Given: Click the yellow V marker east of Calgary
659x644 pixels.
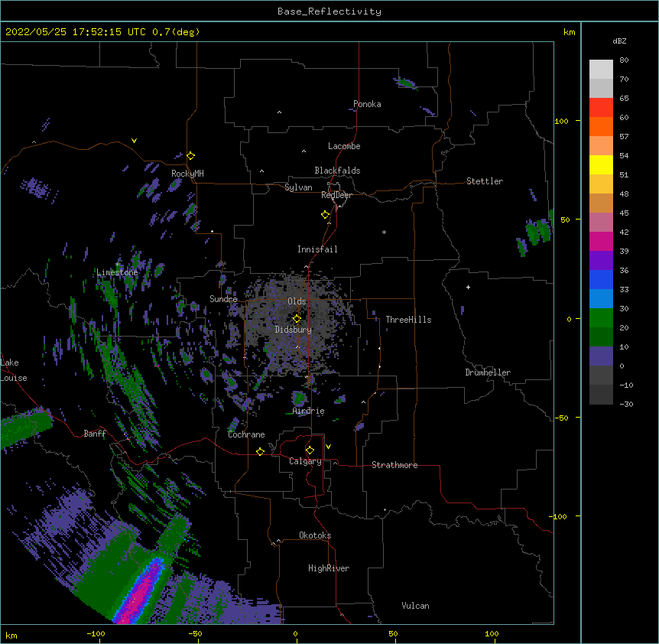Looking at the screenshot, I should pos(328,447).
